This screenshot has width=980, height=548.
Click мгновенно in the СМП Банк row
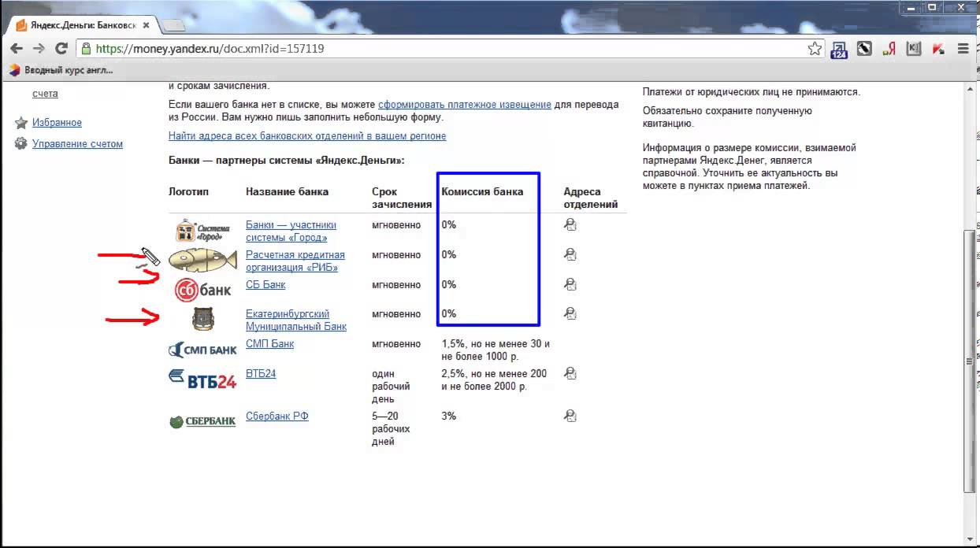coord(396,344)
